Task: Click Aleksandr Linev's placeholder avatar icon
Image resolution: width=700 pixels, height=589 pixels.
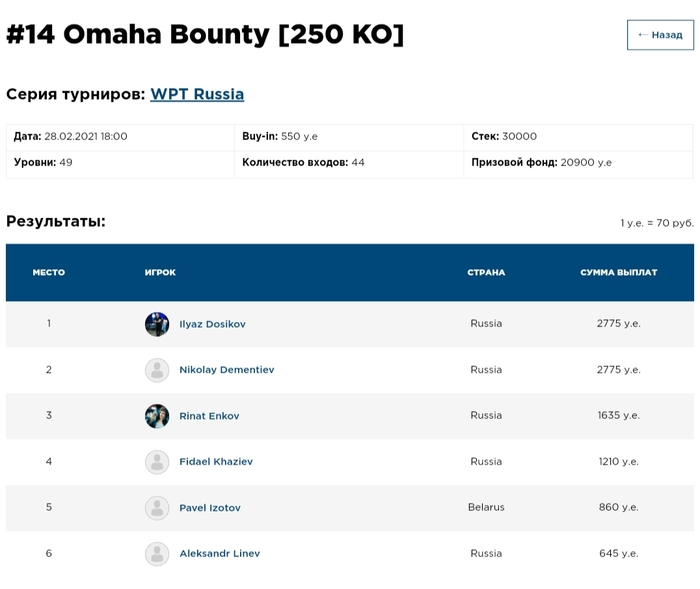Action: click(x=157, y=554)
